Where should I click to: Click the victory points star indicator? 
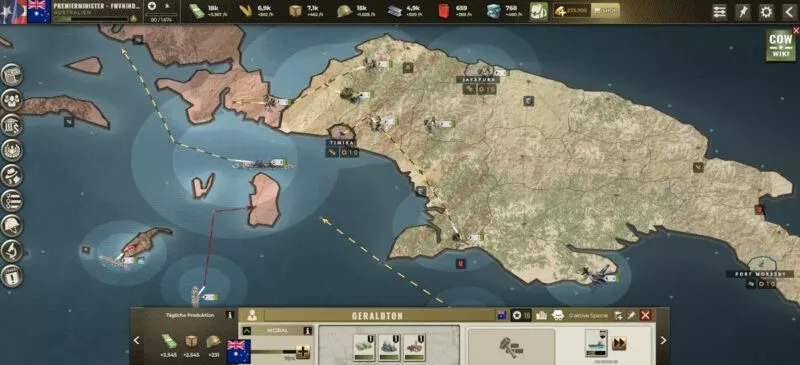pyautogui.click(x=152, y=6)
